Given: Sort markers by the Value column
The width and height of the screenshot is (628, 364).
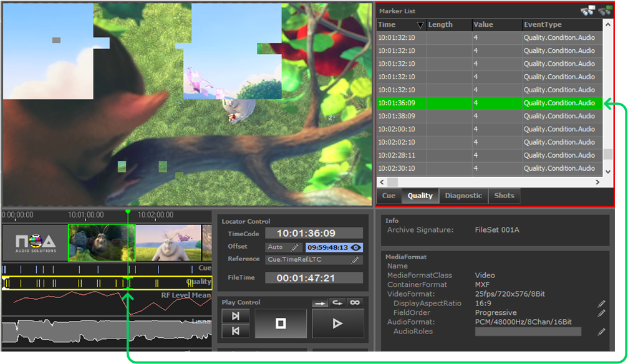Looking at the screenshot, I should pyautogui.click(x=498, y=24).
